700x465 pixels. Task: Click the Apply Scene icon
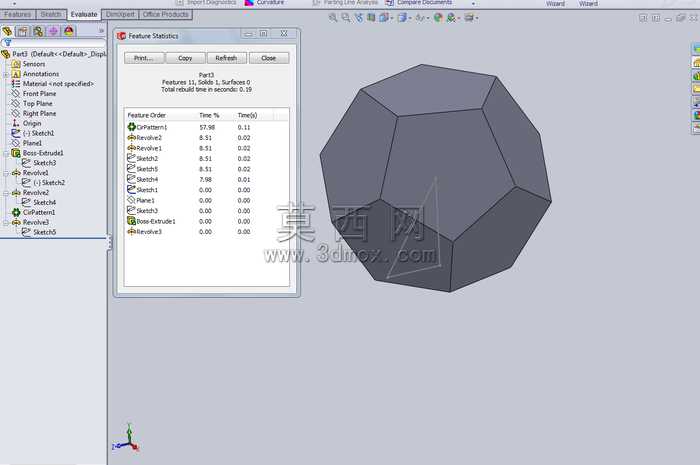click(x=451, y=18)
